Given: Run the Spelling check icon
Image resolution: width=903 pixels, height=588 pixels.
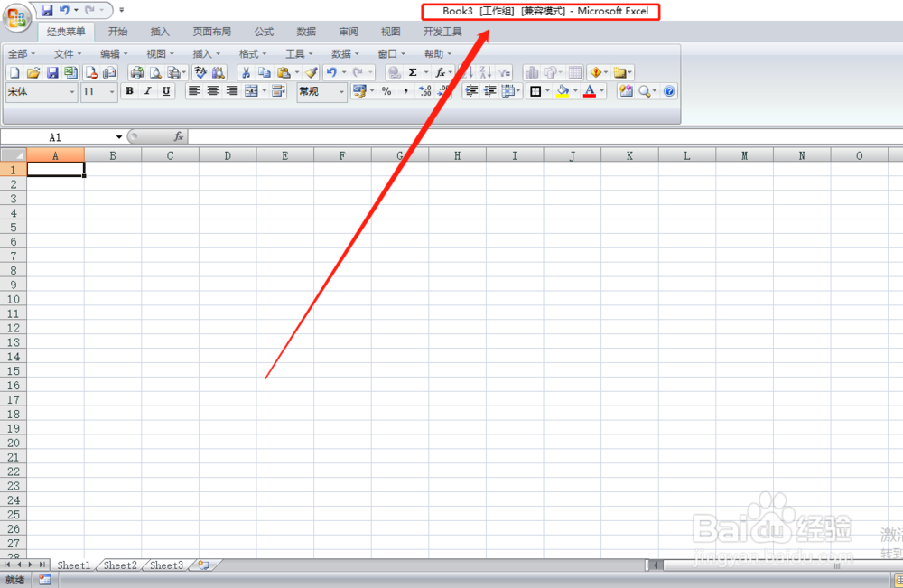Looking at the screenshot, I should [200, 72].
